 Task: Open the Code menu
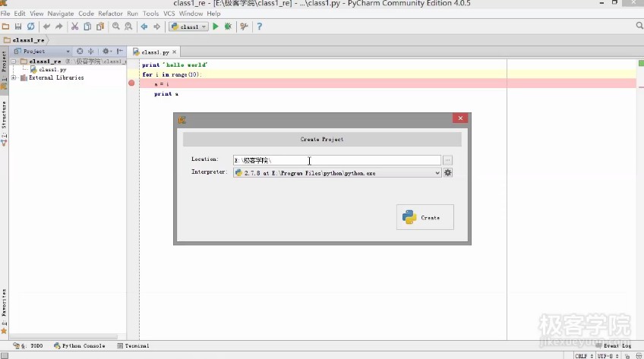[x=87, y=14]
